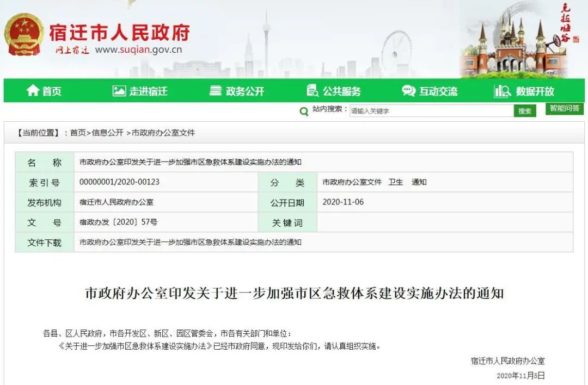Viewport: 588px width, 385px height.
Task: Click the 通知 category tag
Action: 419,182
